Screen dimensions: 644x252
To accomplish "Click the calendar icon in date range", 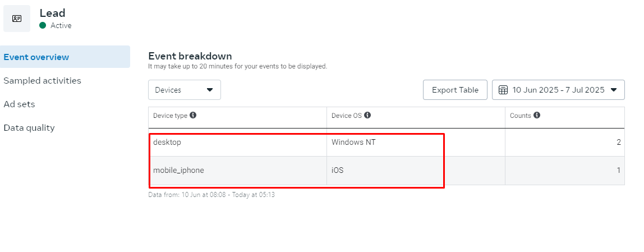I will 503,90.
